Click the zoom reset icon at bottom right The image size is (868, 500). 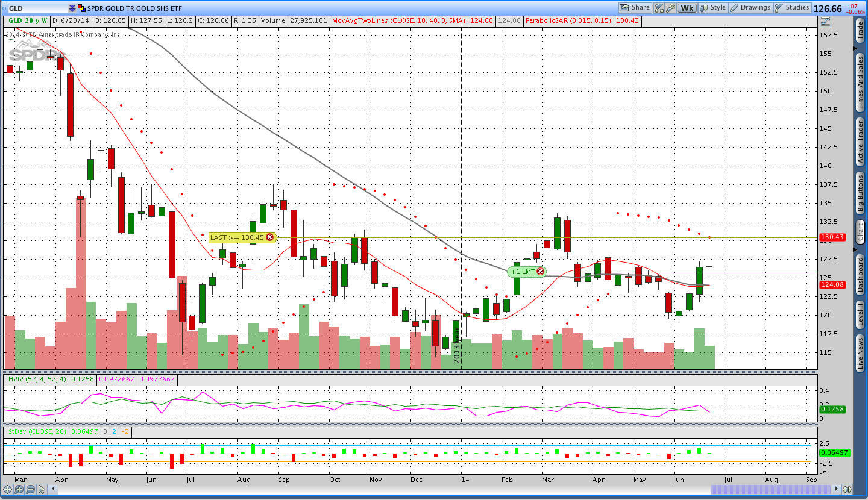(847, 489)
